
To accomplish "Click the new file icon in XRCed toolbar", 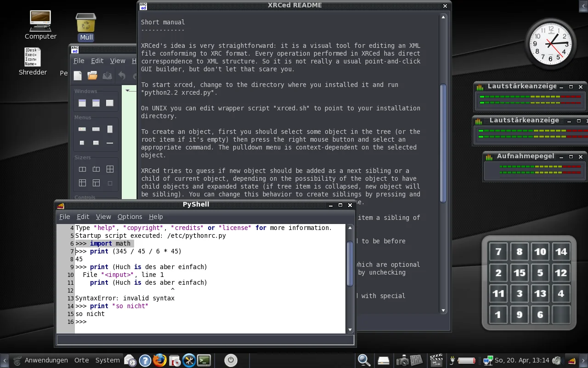I will point(78,76).
